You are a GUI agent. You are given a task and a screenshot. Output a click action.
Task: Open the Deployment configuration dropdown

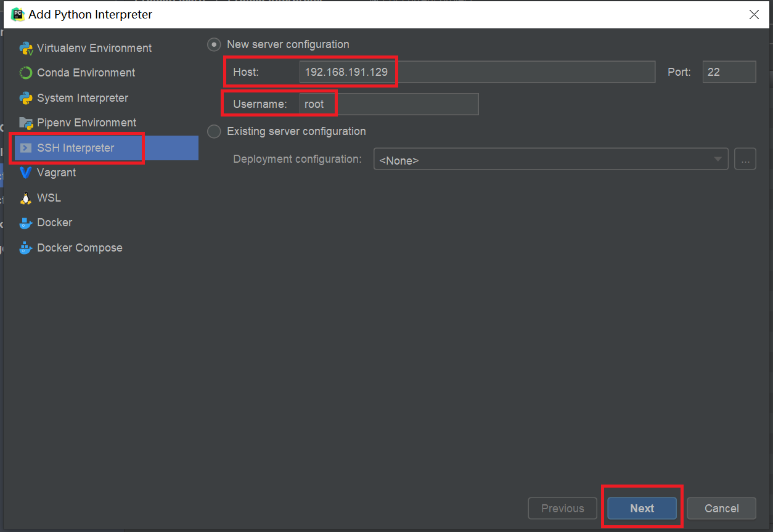[550, 159]
